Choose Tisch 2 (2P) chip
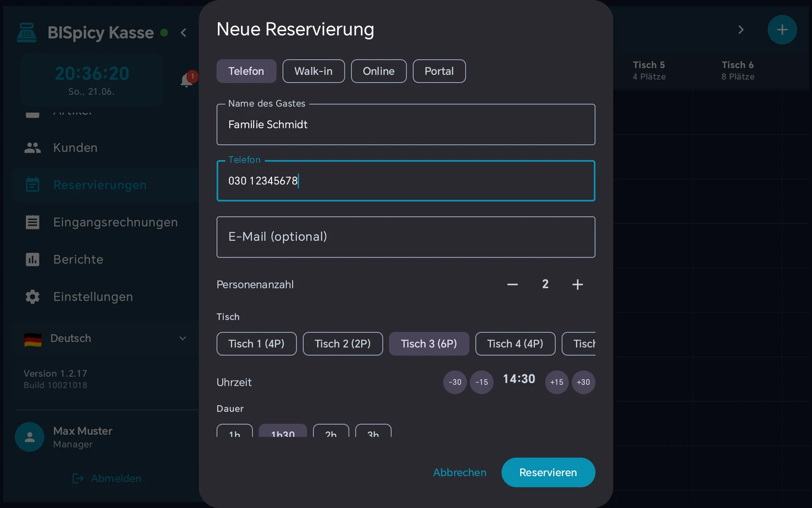 343,344
